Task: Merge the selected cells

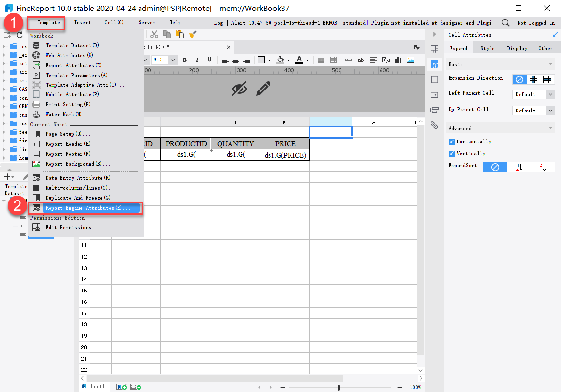Action: 321,60
